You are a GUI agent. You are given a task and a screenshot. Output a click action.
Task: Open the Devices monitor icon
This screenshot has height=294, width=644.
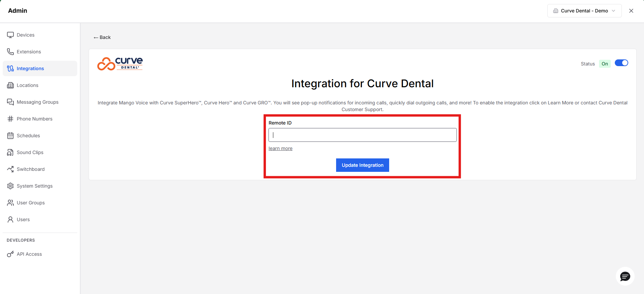[x=10, y=35]
